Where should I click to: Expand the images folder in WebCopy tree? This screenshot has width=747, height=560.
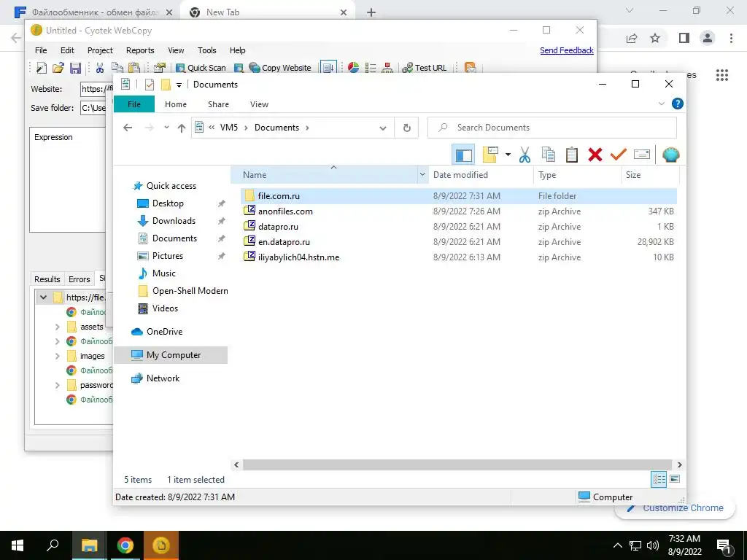point(57,356)
